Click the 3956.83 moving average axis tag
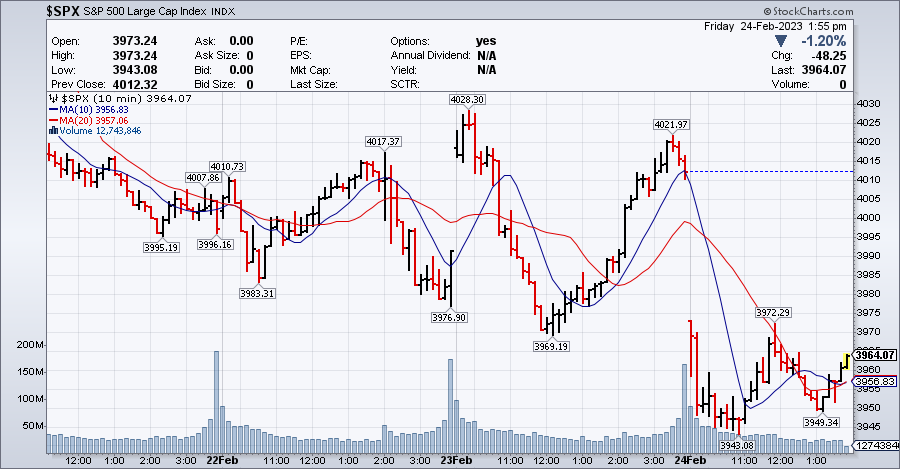The height and width of the screenshot is (469, 900). tap(876, 382)
